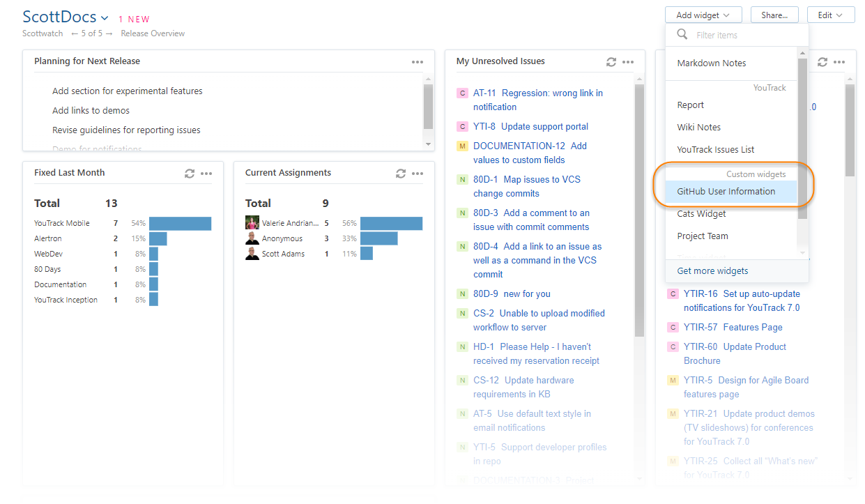Image resolution: width=865 pixels, height=504 pixels.
Task: Click the Share button
Action: pyautogui.click(x=774, y=15)
